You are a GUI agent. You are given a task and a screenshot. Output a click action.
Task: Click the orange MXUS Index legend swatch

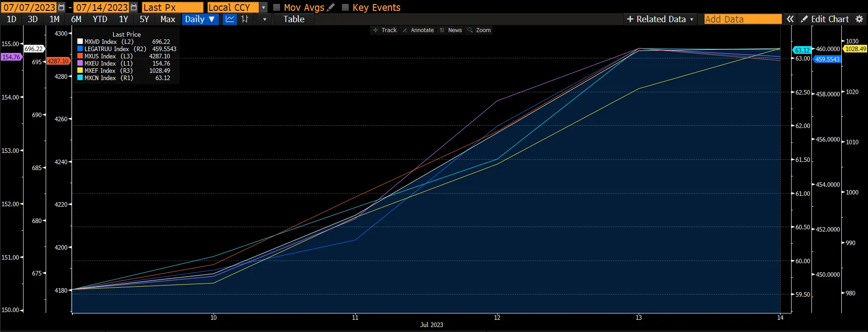pyautogui.click(x=80, y=56)
